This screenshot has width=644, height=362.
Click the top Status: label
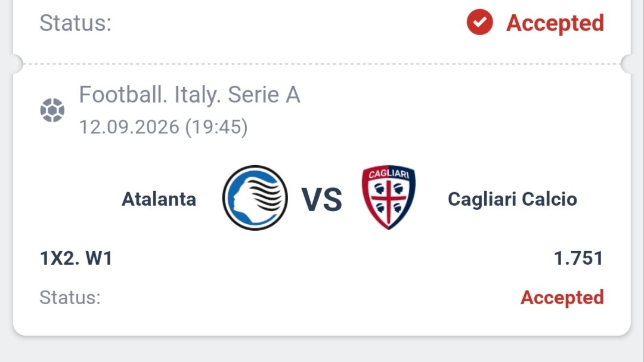(76, 23)
